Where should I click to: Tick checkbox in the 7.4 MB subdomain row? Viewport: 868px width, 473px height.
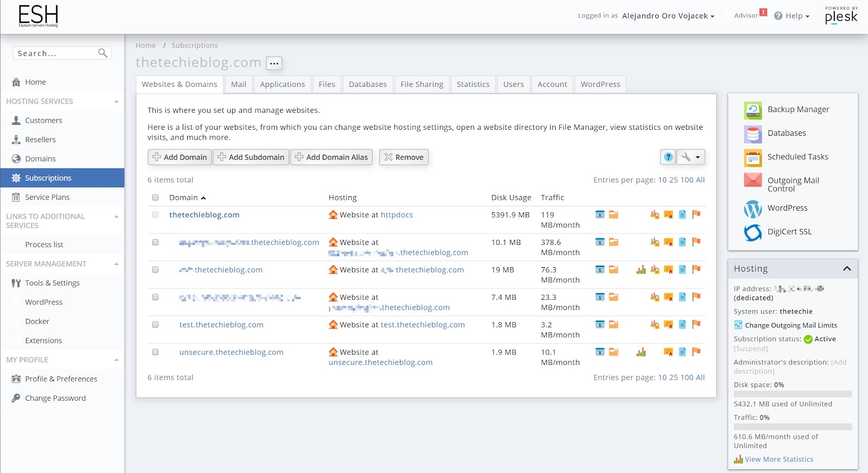(155, 297)
